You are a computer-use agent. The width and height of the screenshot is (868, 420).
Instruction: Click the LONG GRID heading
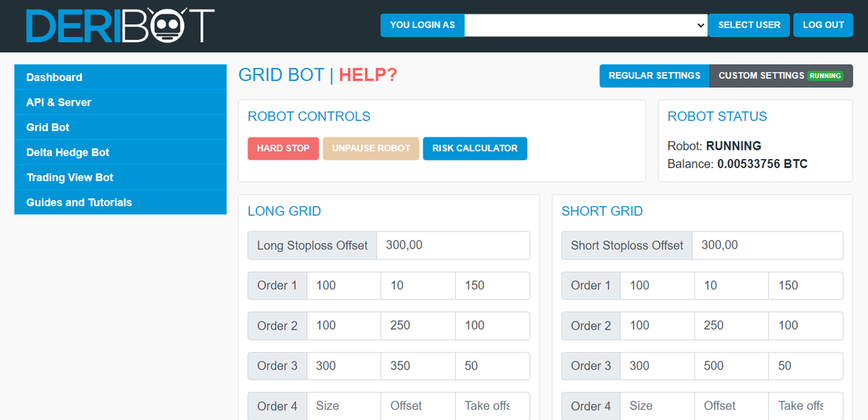click(284, 211)
